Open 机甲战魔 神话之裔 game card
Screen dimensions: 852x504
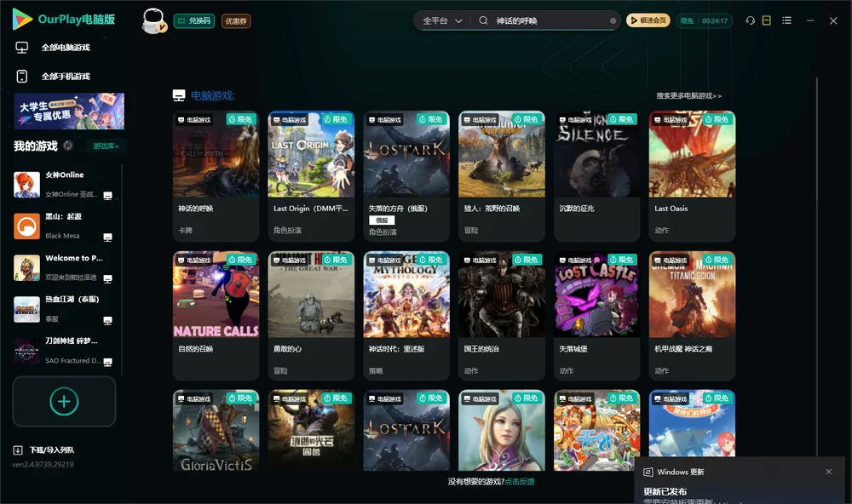pyautogui.click(x=692, y=316)
